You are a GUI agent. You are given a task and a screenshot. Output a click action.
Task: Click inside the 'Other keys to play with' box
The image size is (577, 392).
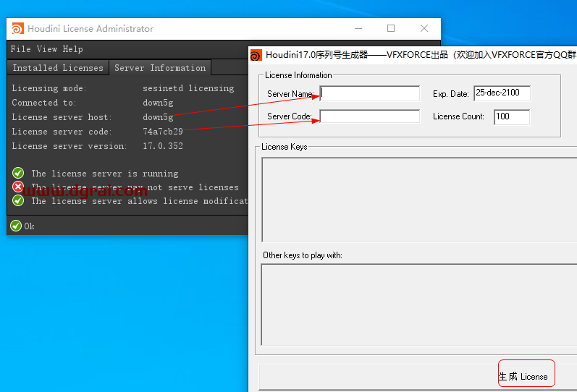pyautogui.click(x=419, y=304)
